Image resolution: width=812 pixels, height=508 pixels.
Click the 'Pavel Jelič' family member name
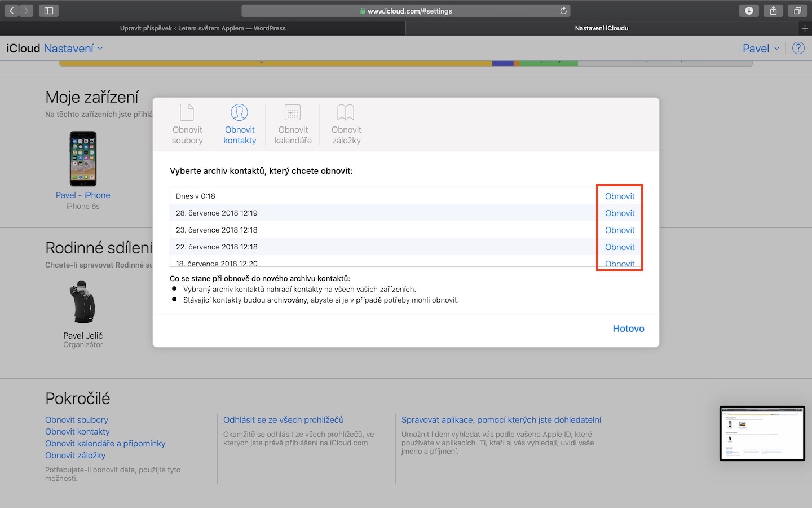83,336
